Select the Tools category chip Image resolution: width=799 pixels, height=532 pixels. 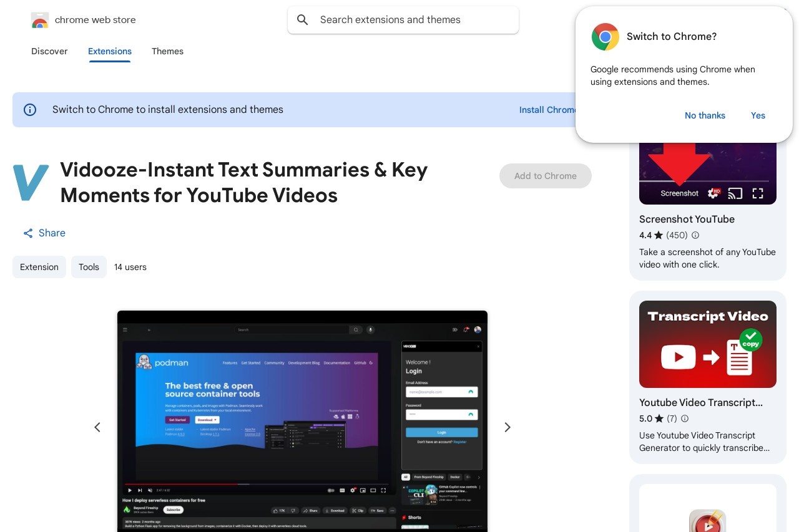tap(89, 267)
